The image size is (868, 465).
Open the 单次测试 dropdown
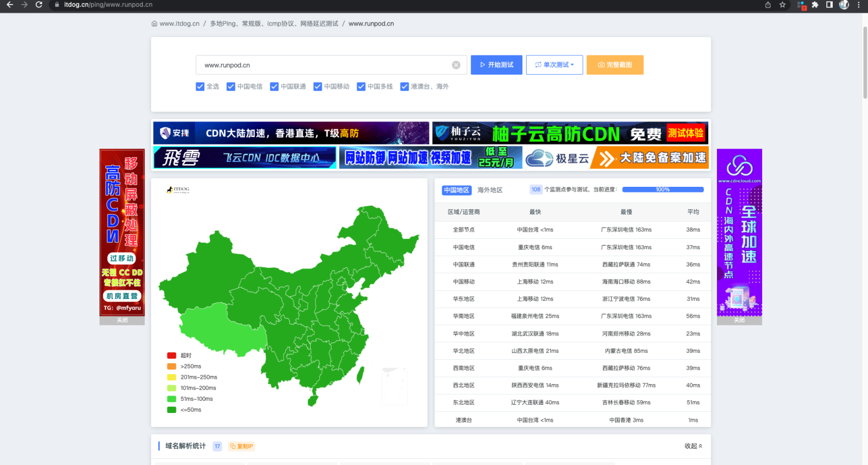click(554, 65)
